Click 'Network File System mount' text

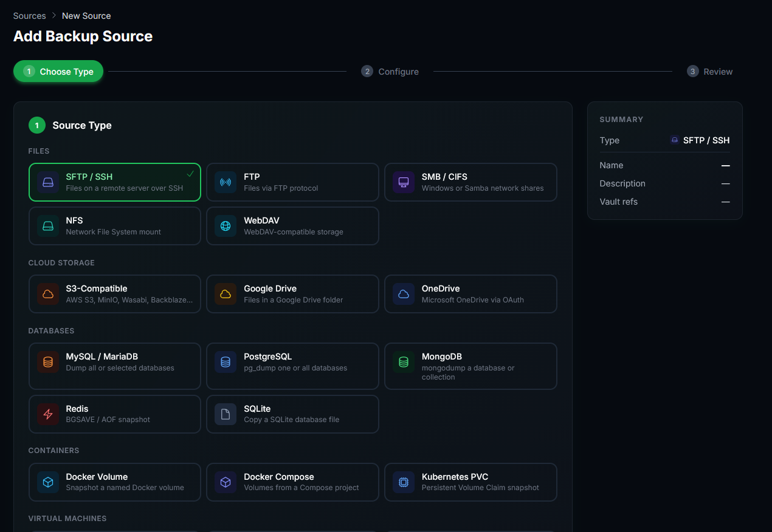pyautogui.click(x=114, y=232)
